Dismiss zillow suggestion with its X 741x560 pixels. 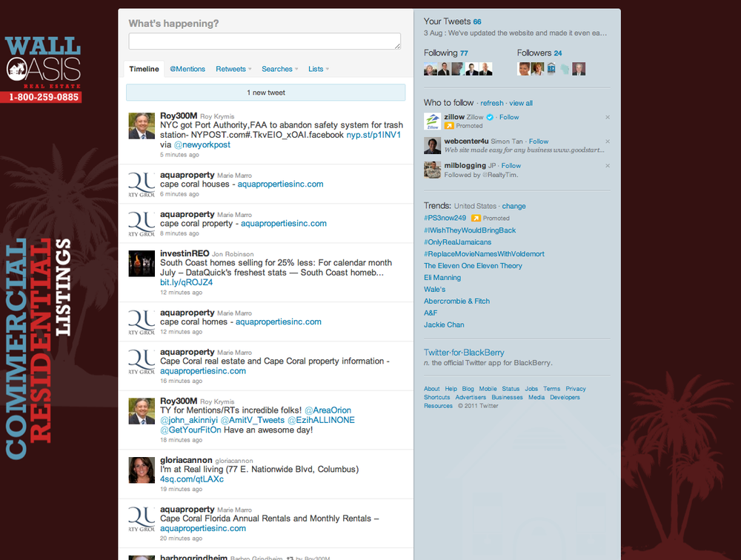(x=608, y=117)
